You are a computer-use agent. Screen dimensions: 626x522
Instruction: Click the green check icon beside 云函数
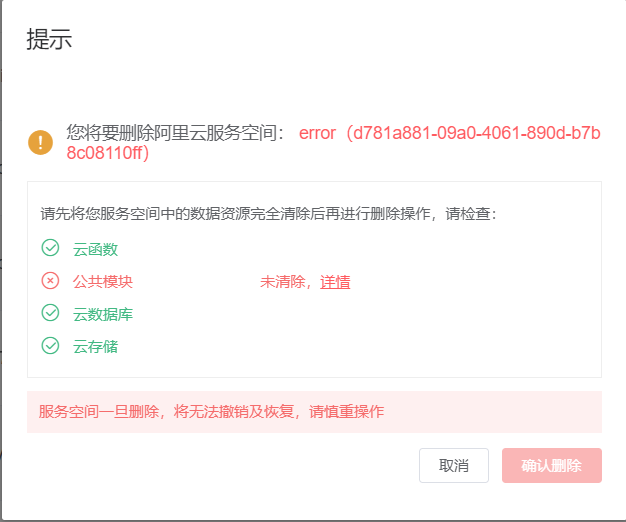click(x=50, y=248)
